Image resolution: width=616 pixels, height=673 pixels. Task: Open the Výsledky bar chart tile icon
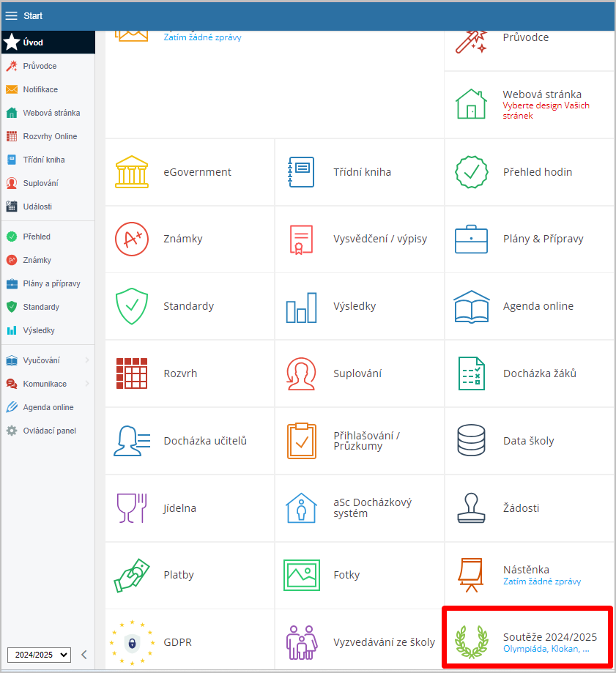click(301, 308)
